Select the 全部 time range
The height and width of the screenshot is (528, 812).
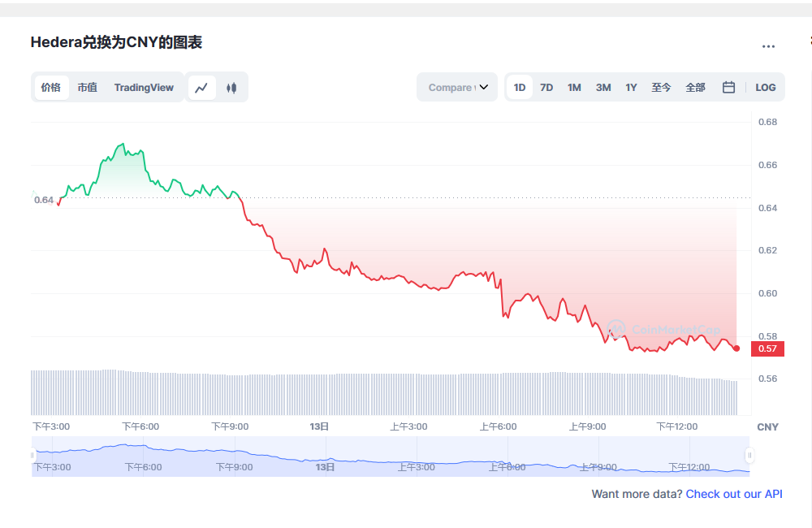coord(695,88)
